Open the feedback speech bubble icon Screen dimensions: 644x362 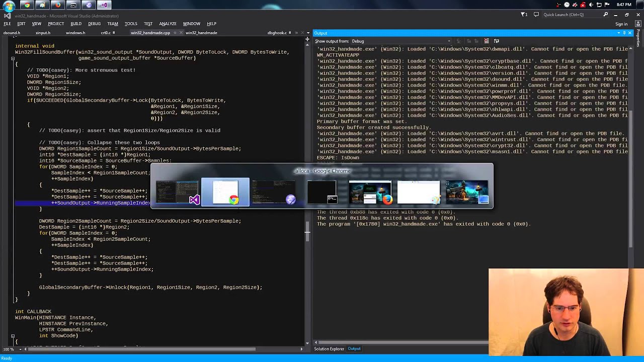pos(536,15)
